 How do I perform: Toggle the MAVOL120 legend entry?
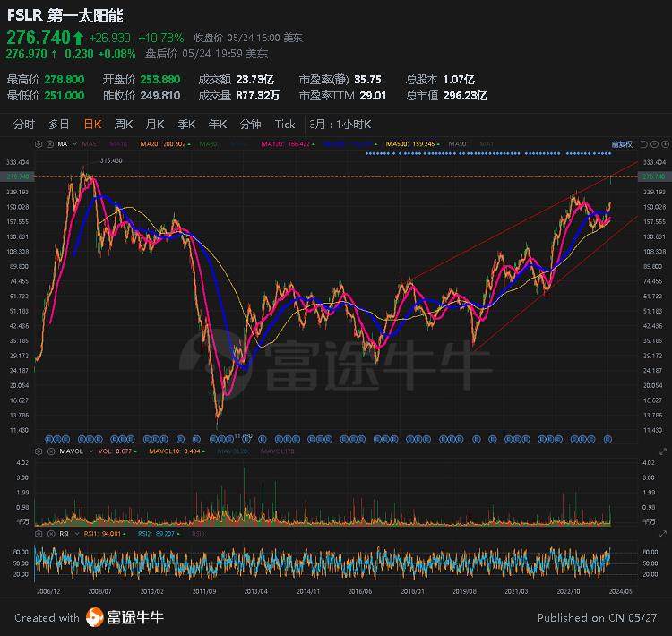[277, 451]
